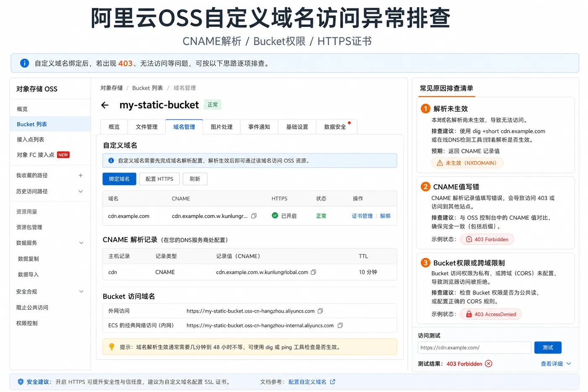Screen dimensions: 588x392
Task: Collapse the 数据服务 menu group
Action: click(81, 243)
